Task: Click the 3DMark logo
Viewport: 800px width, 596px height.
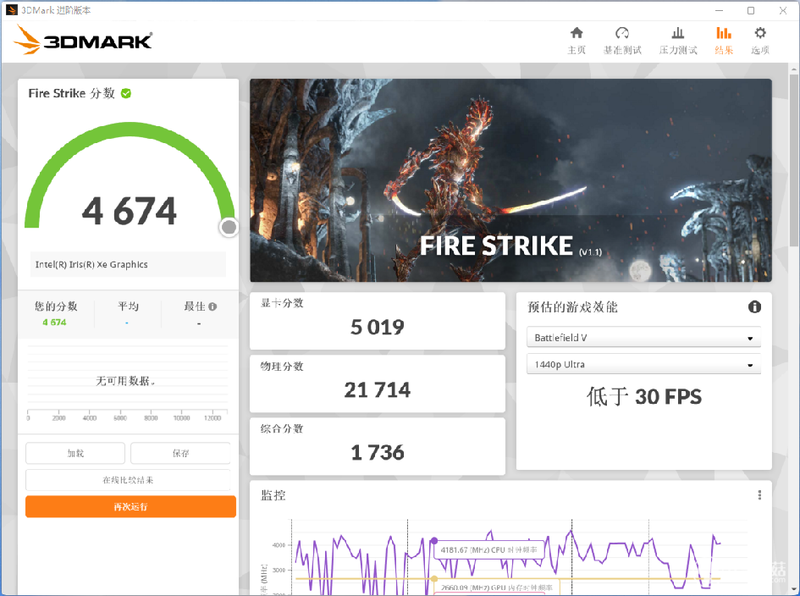Action: (x=83, y=40)
